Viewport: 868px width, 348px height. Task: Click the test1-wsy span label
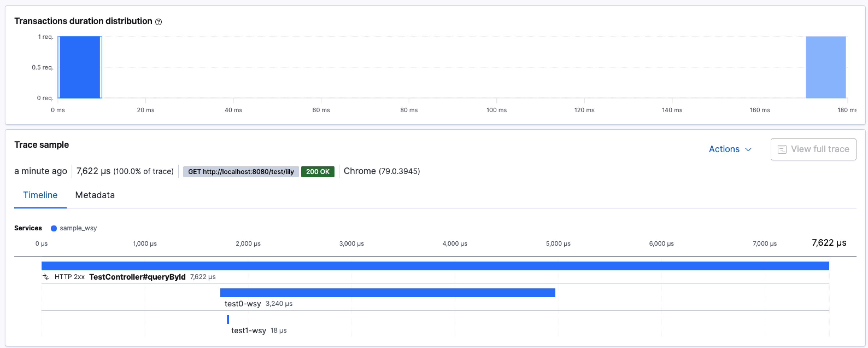pos(248,330)
